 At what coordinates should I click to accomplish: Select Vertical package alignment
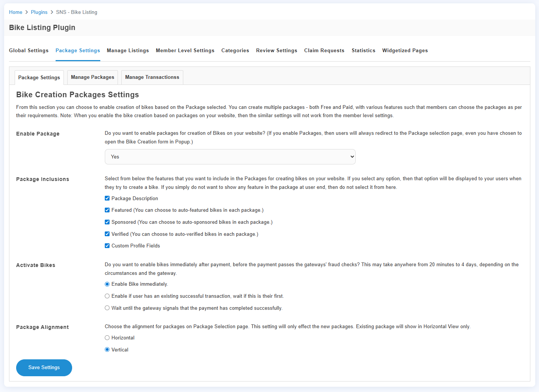(x=107, y=350)
